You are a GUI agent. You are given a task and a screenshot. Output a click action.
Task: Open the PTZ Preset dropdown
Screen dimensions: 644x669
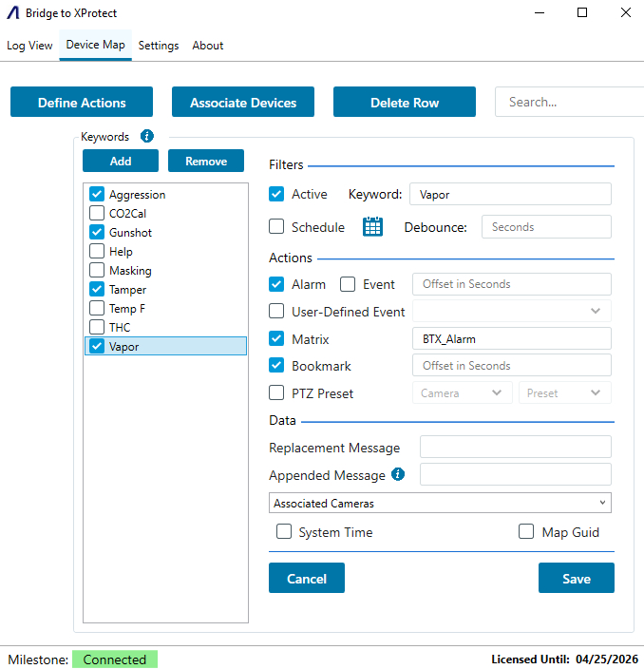pos(564,392)
